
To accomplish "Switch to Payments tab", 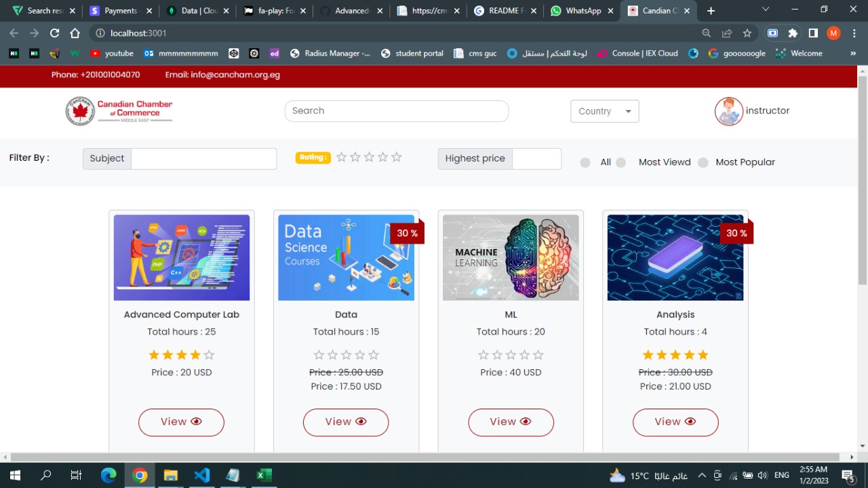I will point(119,11).
